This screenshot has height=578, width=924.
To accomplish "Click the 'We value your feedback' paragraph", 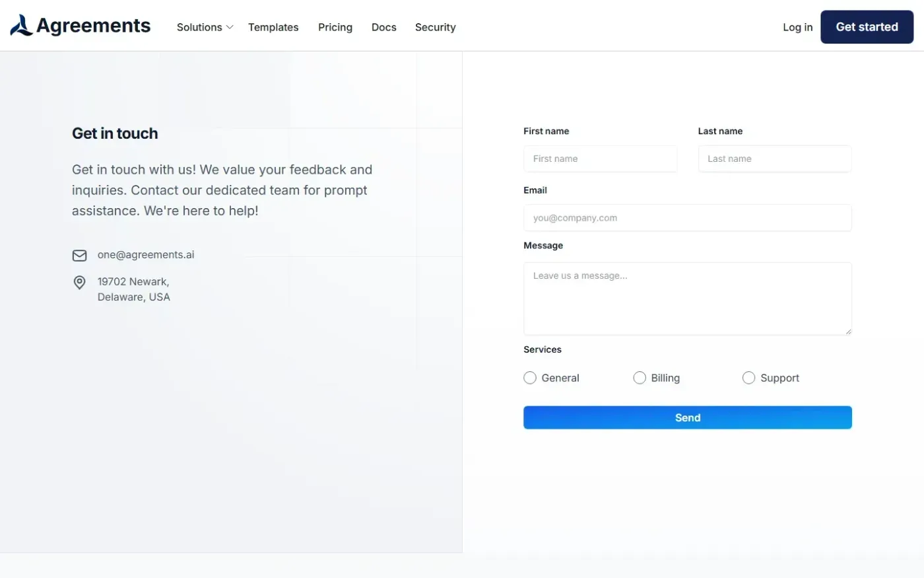I will coord(222,190).
